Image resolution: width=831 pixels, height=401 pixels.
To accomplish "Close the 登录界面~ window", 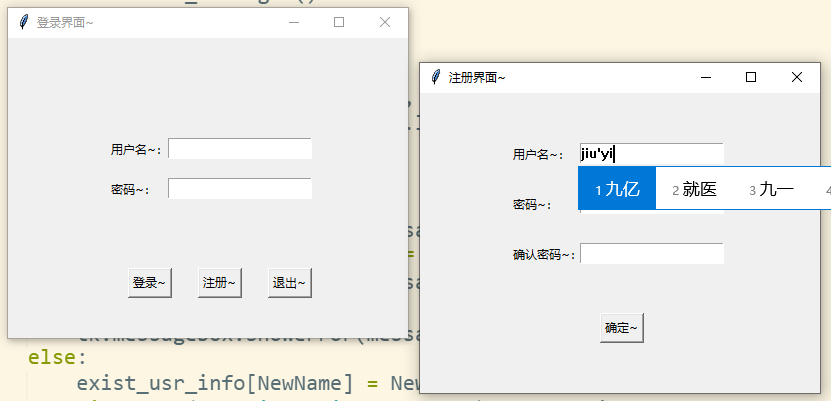I will pos(385,22).
